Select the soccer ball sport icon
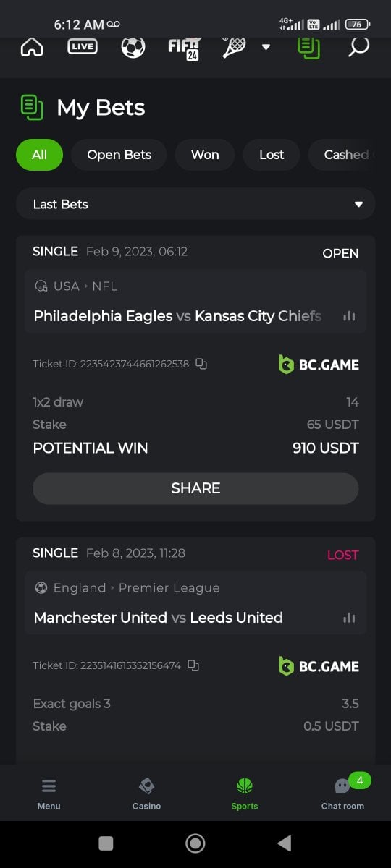 (x=133, y=47)
